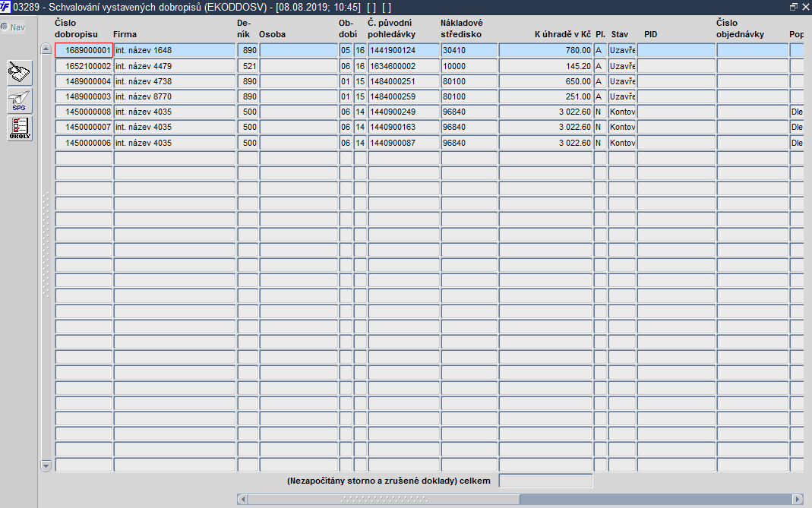The height and width of the screenshot is (508, 812).
Task: Click cost center cell 10000
Action: point(469,66)
